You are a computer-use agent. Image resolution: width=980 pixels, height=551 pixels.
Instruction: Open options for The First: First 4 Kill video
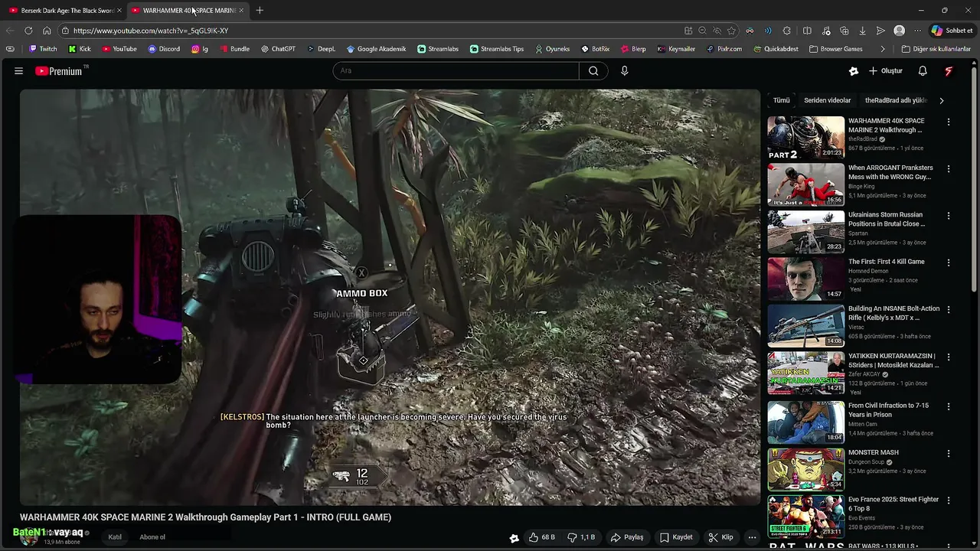click(949, 262)
